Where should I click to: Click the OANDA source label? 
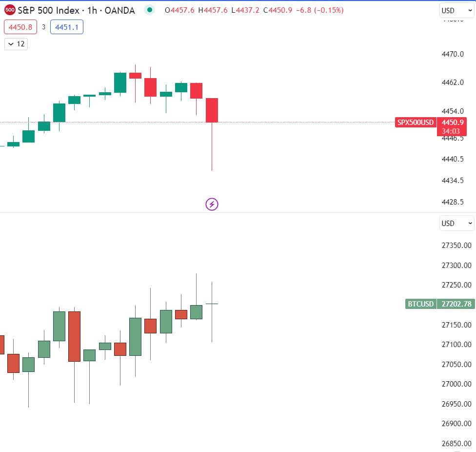tap(119, 10)
